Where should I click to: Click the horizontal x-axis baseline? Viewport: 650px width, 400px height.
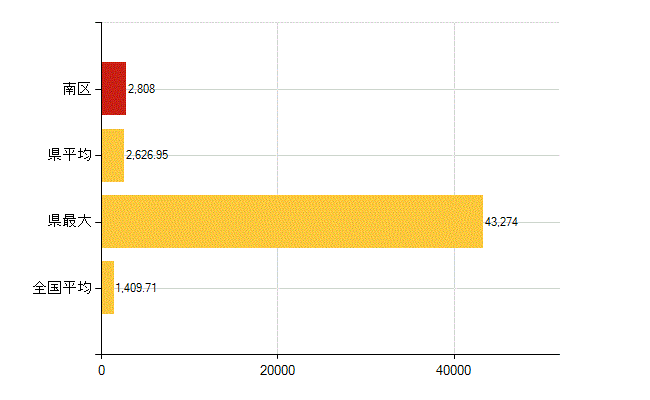click(330, 354)
